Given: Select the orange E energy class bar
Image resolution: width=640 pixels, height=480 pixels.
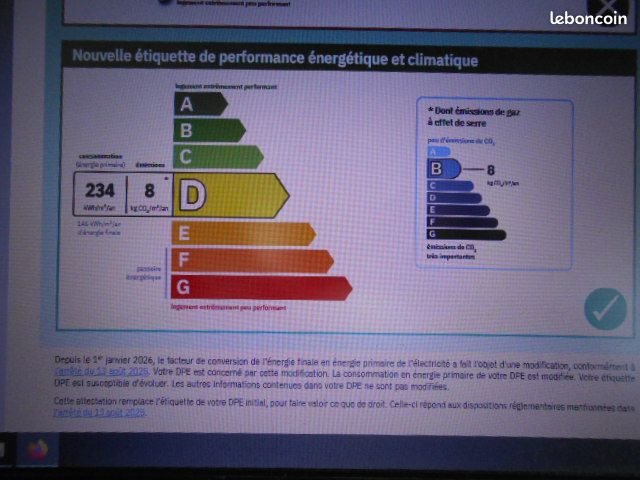Looking at the screenshot, I should click(x=243, y=234).
